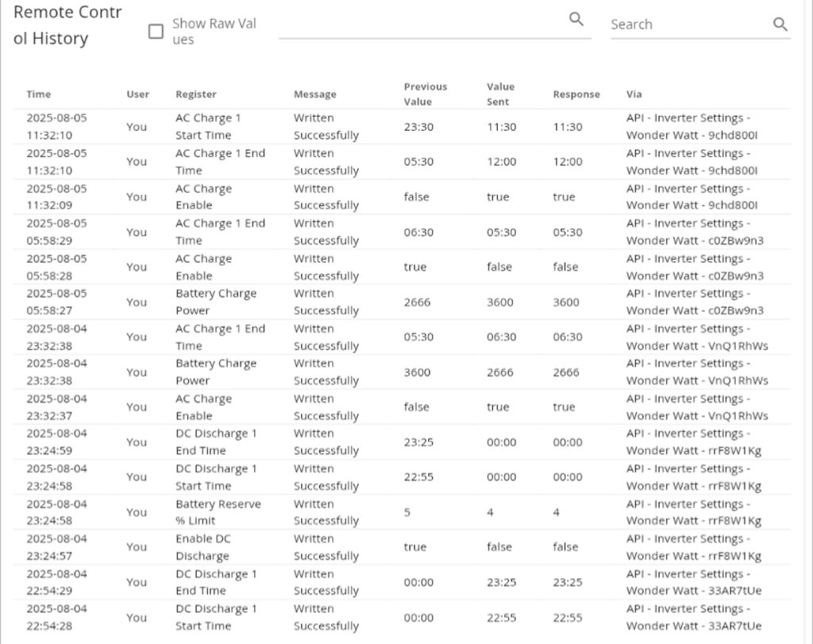Enable the Show Raw Values checkbox
The image size is (813, 644).
click(156, 32)
